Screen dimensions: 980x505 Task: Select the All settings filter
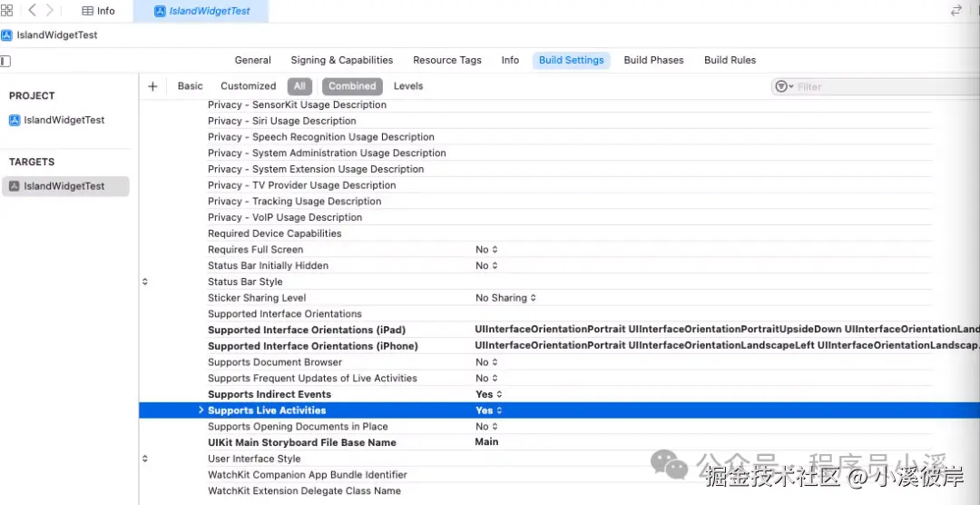click(300, 86)
